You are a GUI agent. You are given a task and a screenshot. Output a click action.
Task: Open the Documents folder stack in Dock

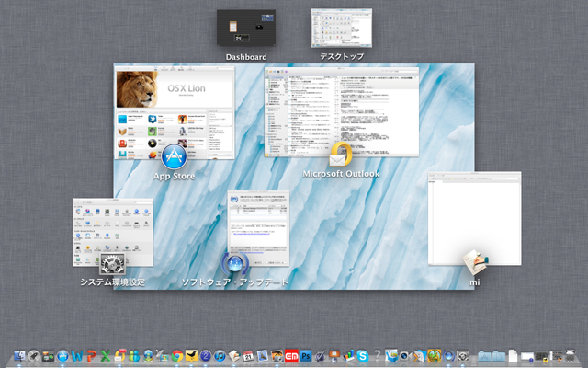pos(499,356)
